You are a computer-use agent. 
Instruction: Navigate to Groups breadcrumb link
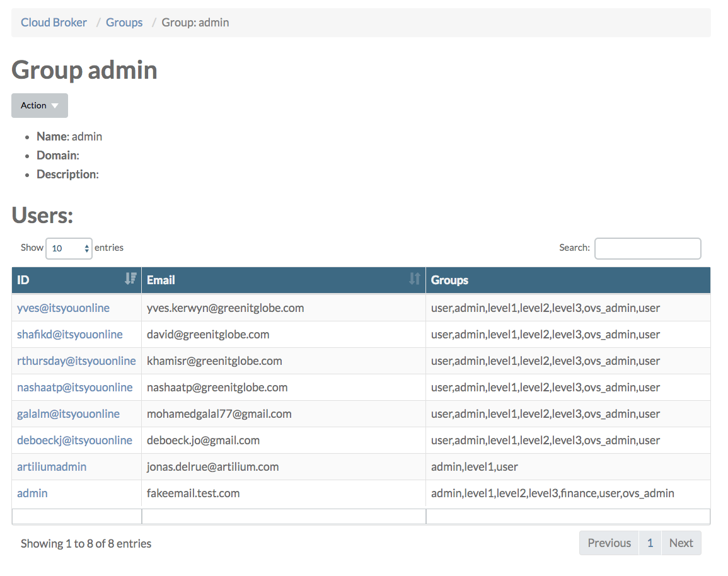(x=124, y=23)
